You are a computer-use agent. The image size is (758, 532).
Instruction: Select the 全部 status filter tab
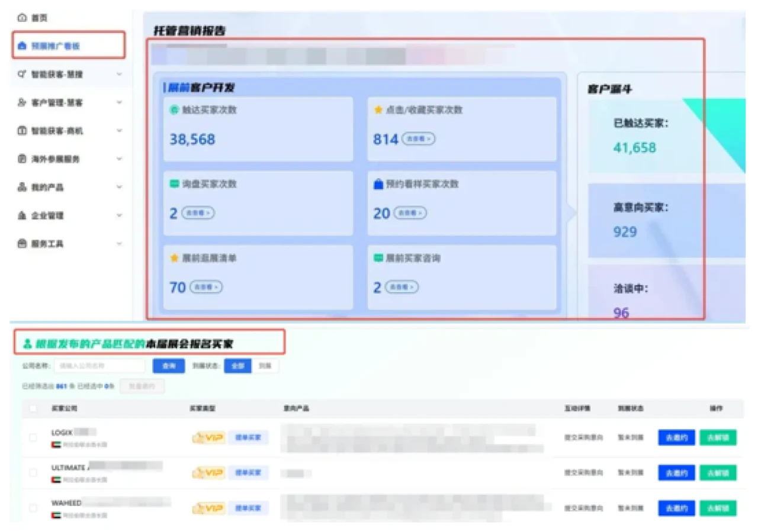click(237, 366)
